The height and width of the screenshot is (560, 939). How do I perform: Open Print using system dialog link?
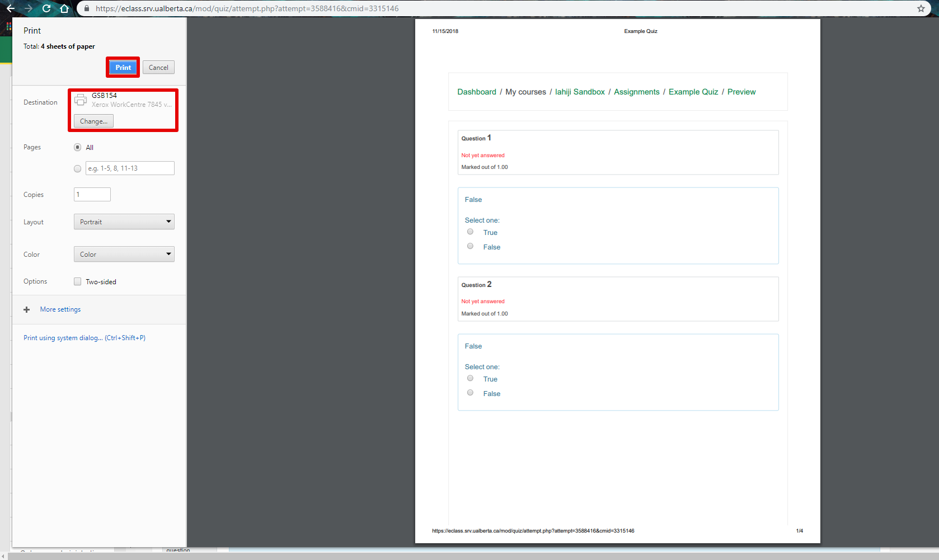click(x=84, y=338)
